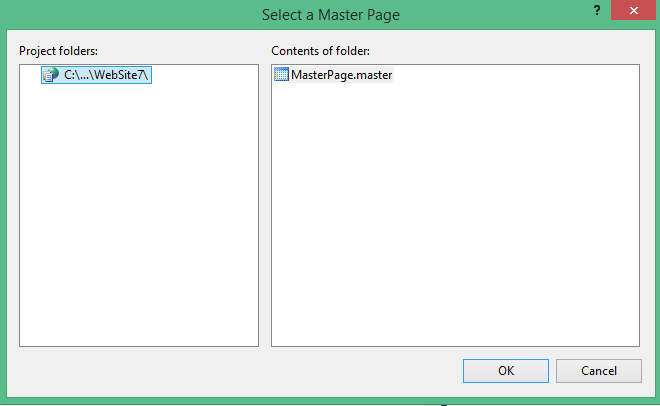Select the MasterPage.master file name
The height and width of the screenshot is (406, 660).
point(341,75)
